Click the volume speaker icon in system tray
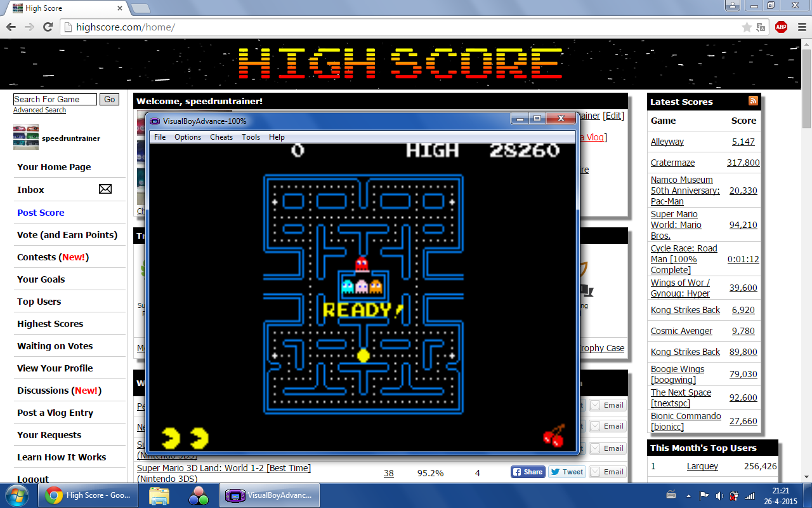The width and height of the screenshot is (812, 508). 719,495
